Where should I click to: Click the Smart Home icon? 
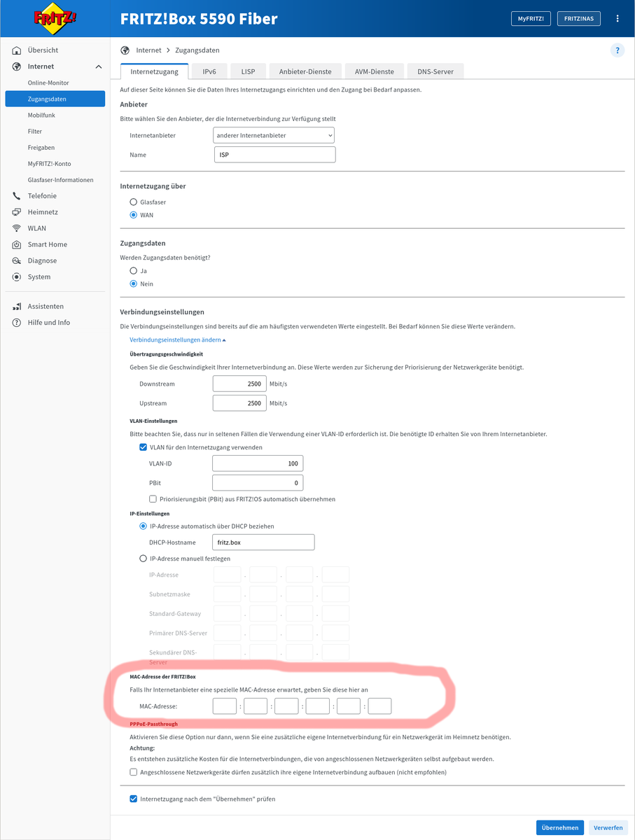[x=17, y=244]
